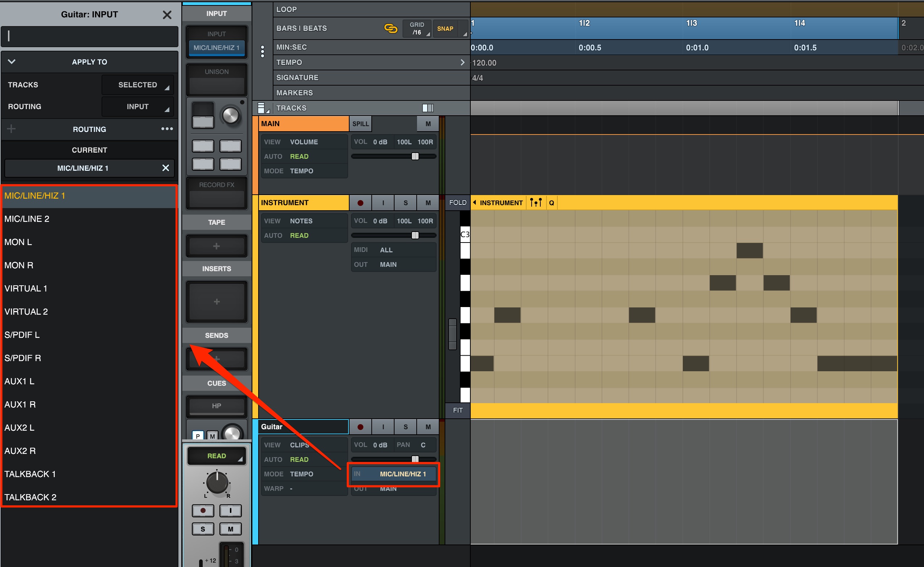The height and width of the screenshot is (567, 924).
Task: Choose AUX1 L input
Action: (89, 381)
